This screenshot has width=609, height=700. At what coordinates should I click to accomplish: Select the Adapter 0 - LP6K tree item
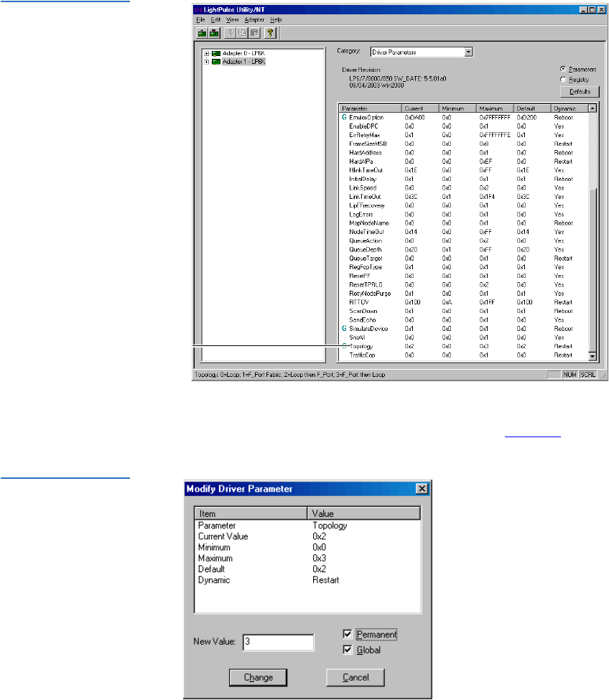243,54
